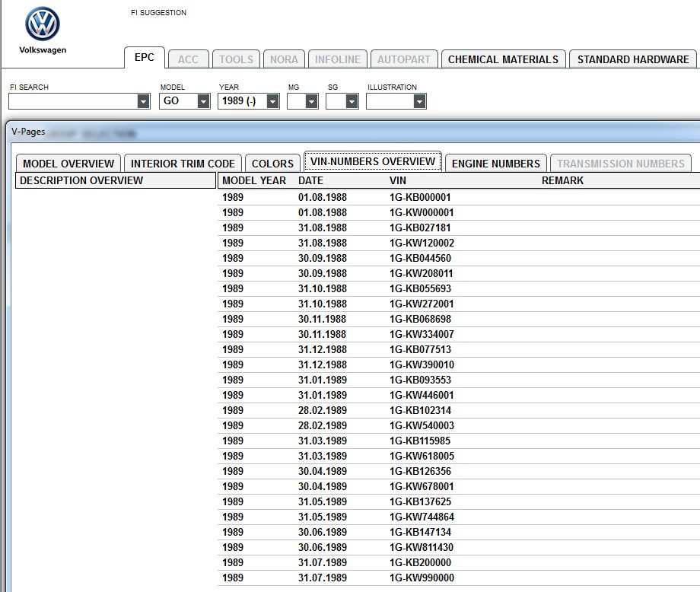Open the FI SEARCH dropdown arrow
Screen dimensions: 700x592
pos(143,101)
